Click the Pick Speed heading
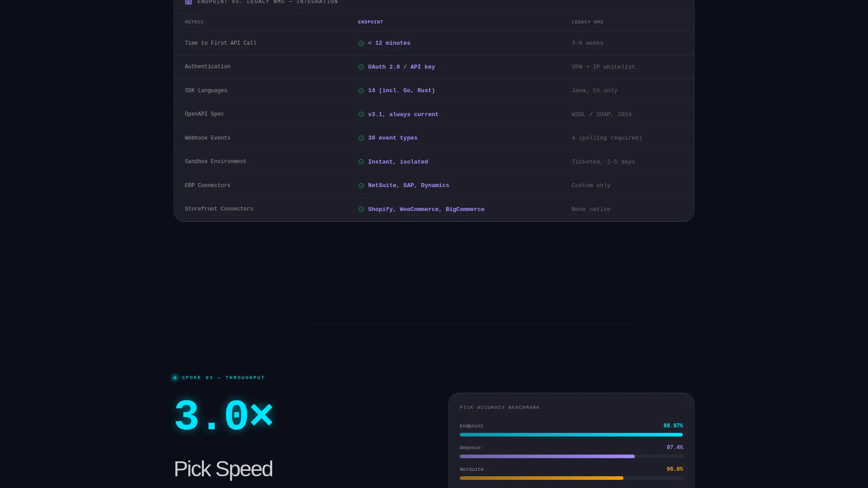 (x=223, y=469)
